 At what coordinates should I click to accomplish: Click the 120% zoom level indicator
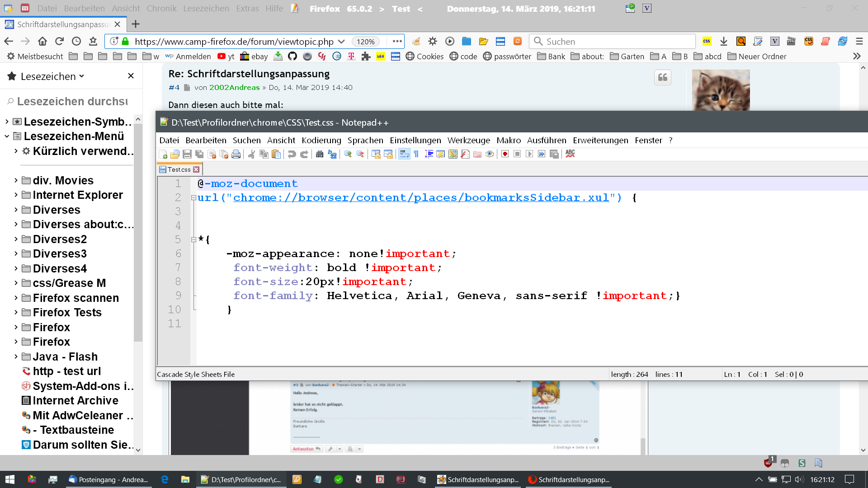365,42
